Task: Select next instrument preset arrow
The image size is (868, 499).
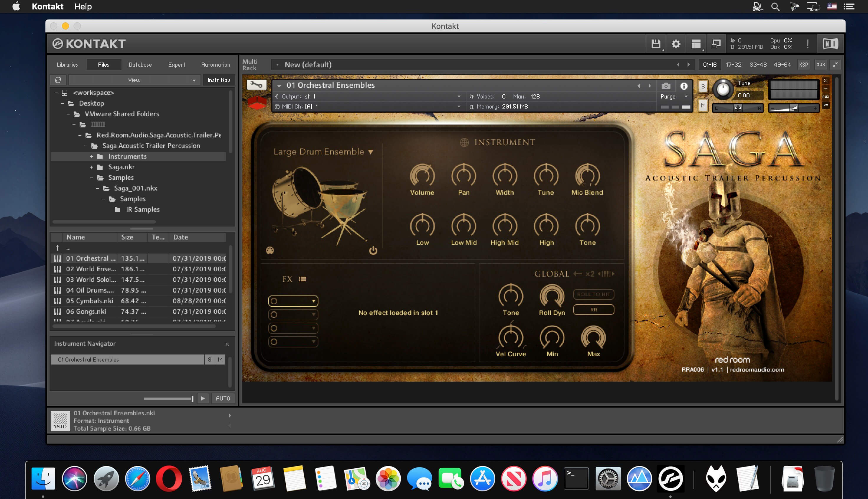Action: click(x=650, y=86)
